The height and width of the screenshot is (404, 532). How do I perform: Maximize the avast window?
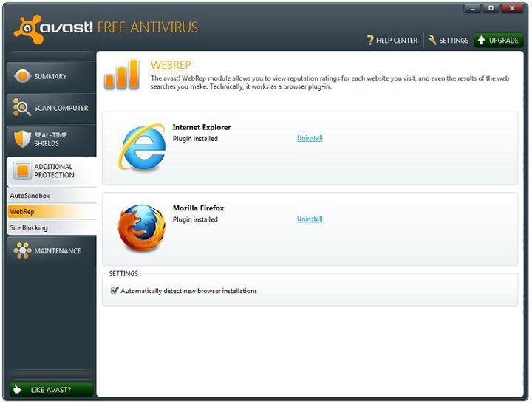click(491, 8)
